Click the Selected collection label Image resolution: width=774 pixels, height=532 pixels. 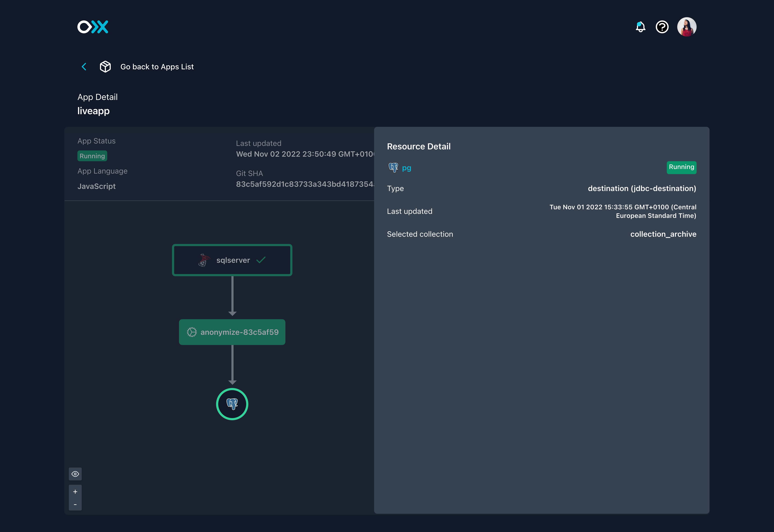pos(420,234)
